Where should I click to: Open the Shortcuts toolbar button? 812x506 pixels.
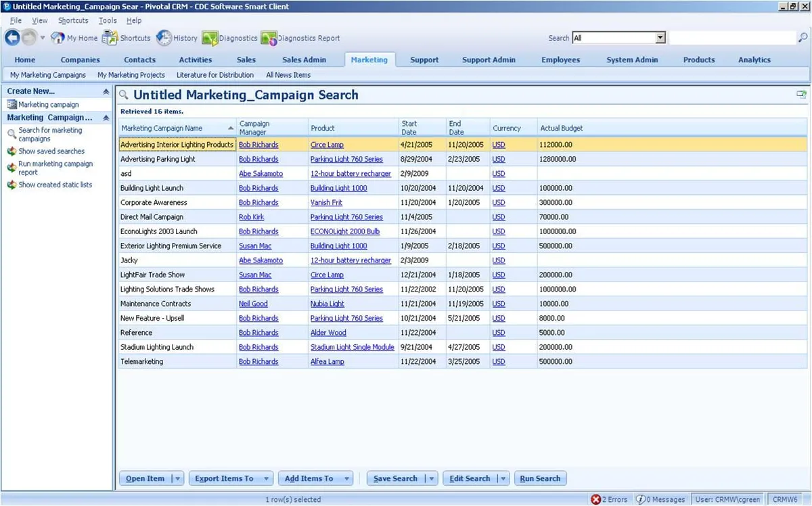point(127,39)
